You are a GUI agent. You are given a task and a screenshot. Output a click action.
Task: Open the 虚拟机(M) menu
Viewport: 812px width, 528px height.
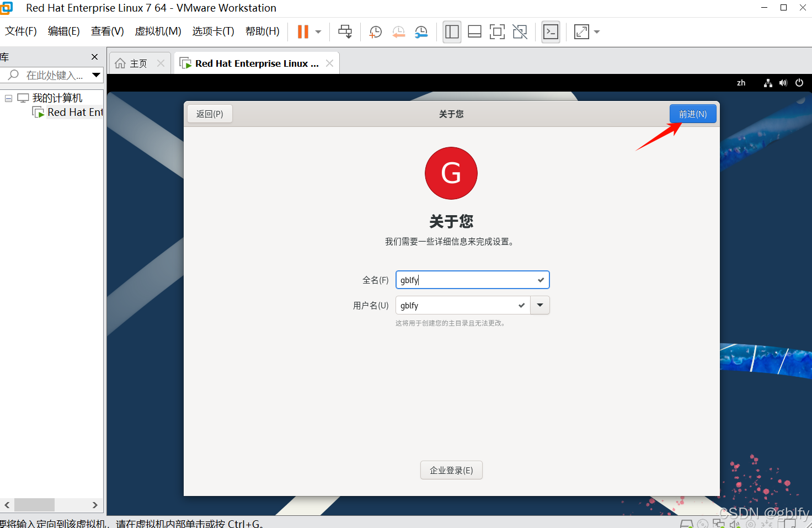(x=158, y=31)
